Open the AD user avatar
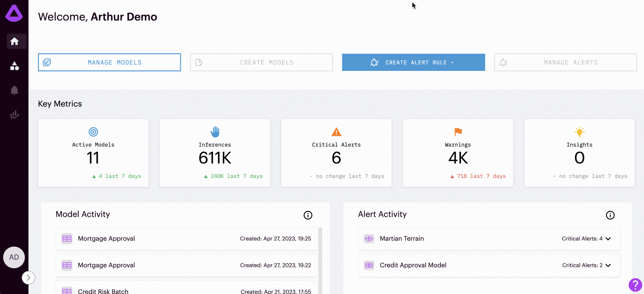The image size is (644, 294). click(x=14, y=257)
